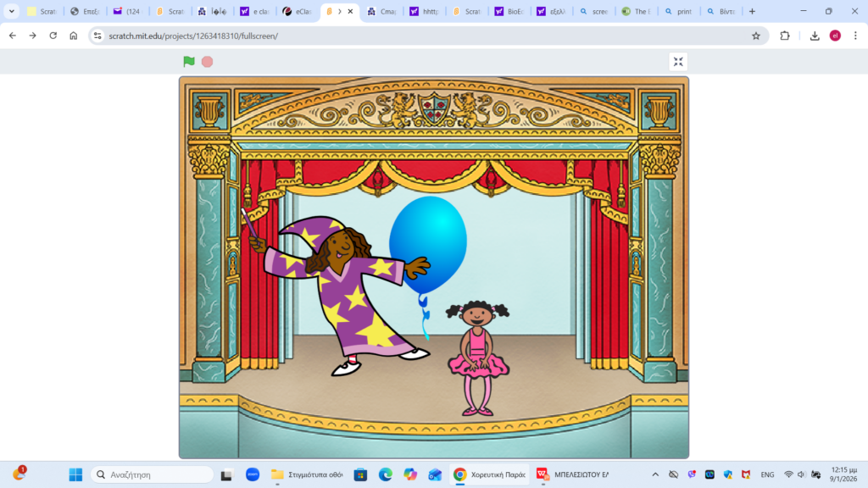Open a new browser tab
This screenshot has width=868, height=488.
click(x=752, y=12)
